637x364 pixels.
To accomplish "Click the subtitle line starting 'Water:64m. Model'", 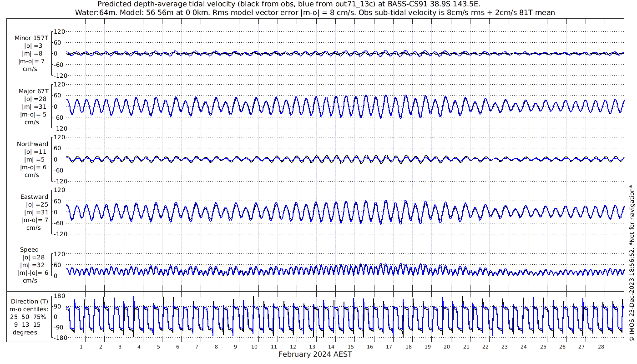I will point(315,12).
